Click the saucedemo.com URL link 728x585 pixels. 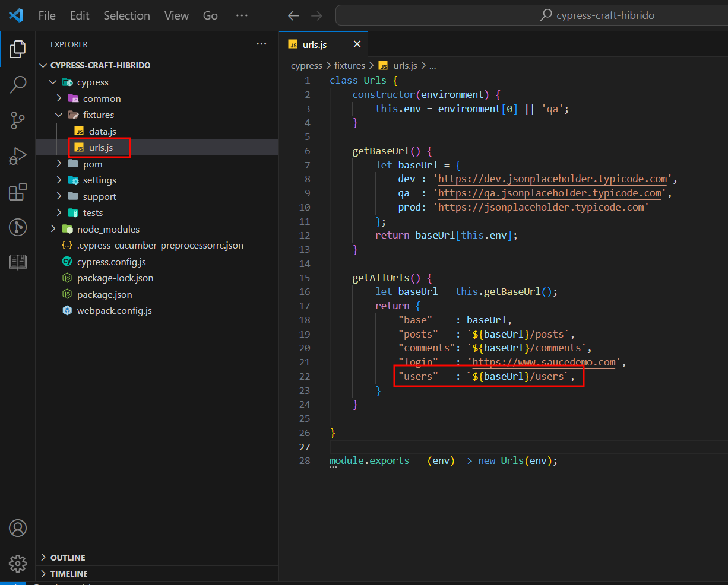click(x=544, y=363)
